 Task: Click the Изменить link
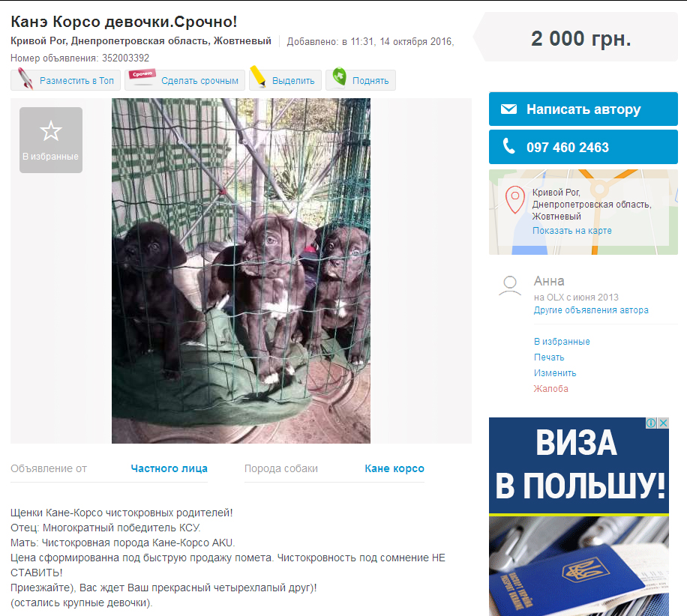pos(555,373)
